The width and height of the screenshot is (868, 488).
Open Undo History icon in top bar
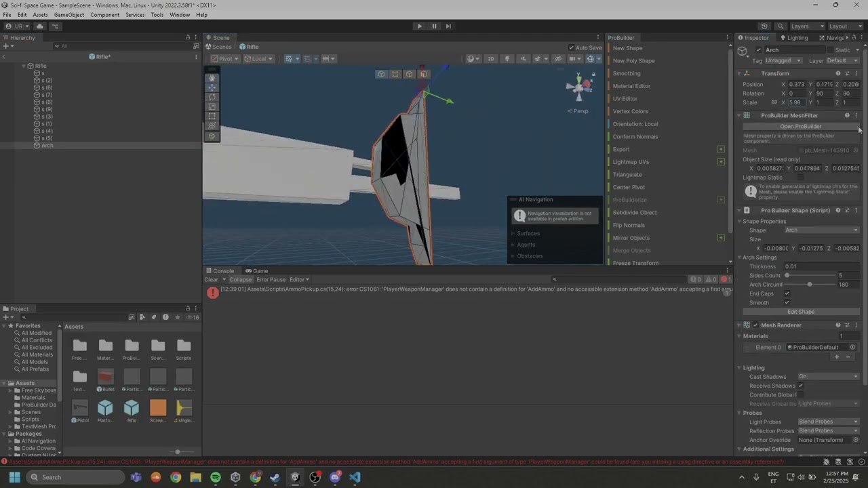coord(764,26)
